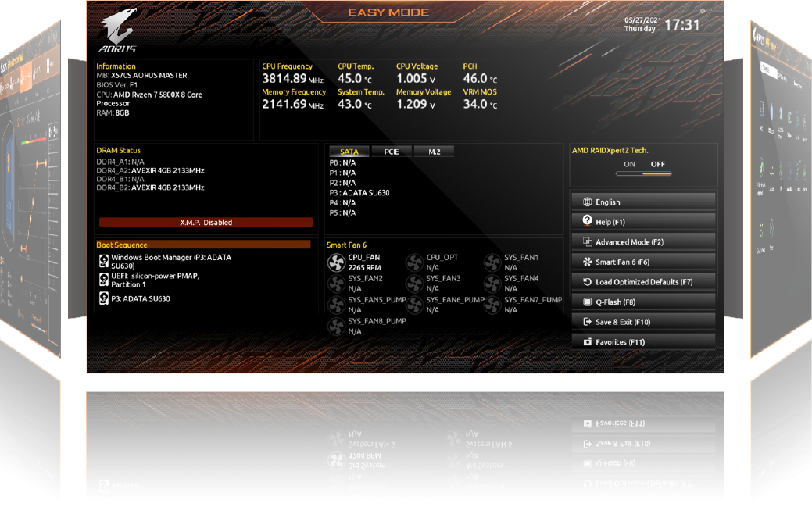
Task: Click the Boot Sequence header
Action: point(203,245)
